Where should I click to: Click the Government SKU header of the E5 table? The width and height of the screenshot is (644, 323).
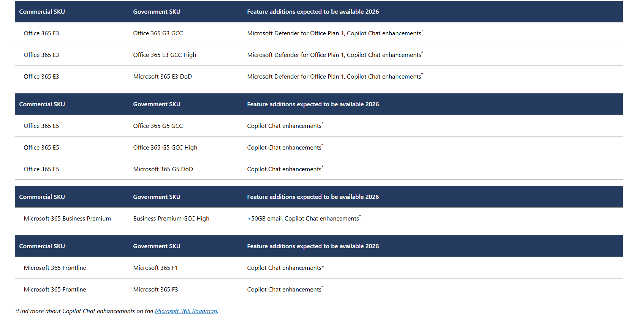[157, 104]
